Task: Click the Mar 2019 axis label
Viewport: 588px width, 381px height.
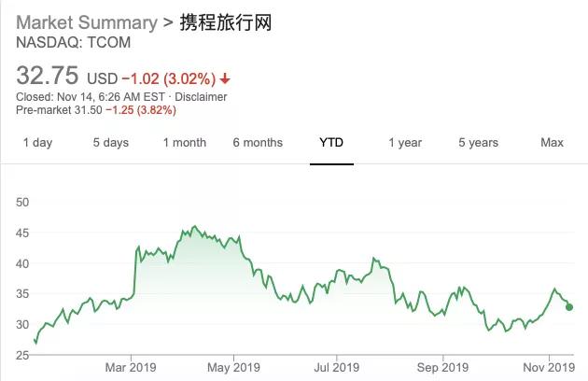Action: (x=131, y=367)
